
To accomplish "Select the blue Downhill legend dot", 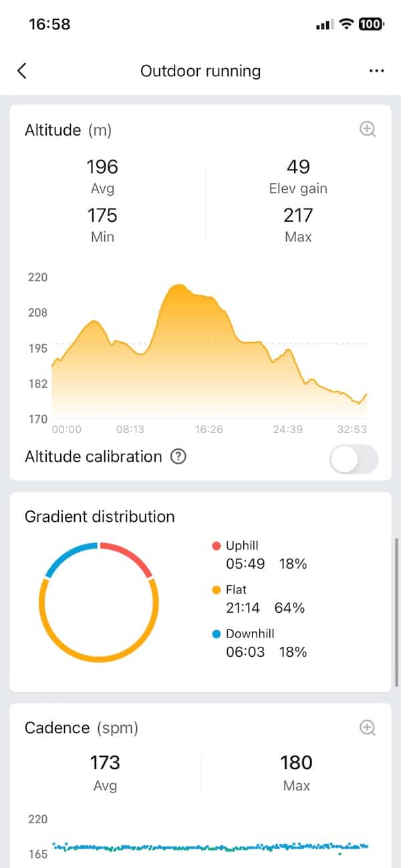I will [216, 634].
